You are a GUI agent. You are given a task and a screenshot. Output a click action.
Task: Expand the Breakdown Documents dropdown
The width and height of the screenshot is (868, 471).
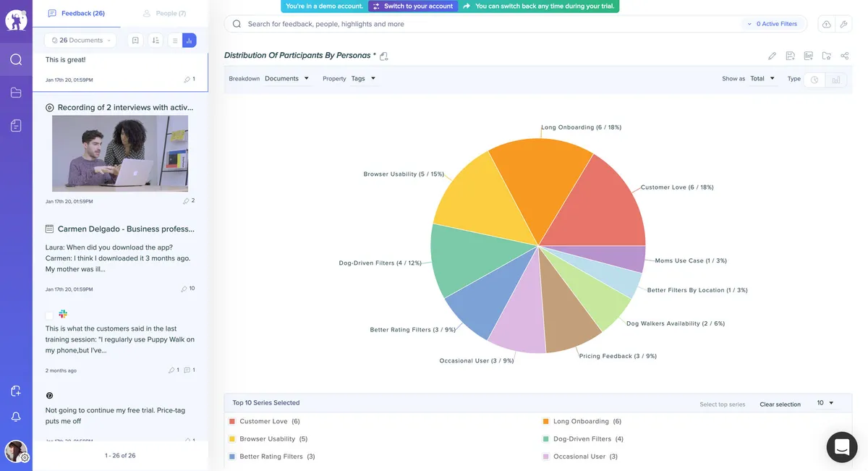(286, 79)
